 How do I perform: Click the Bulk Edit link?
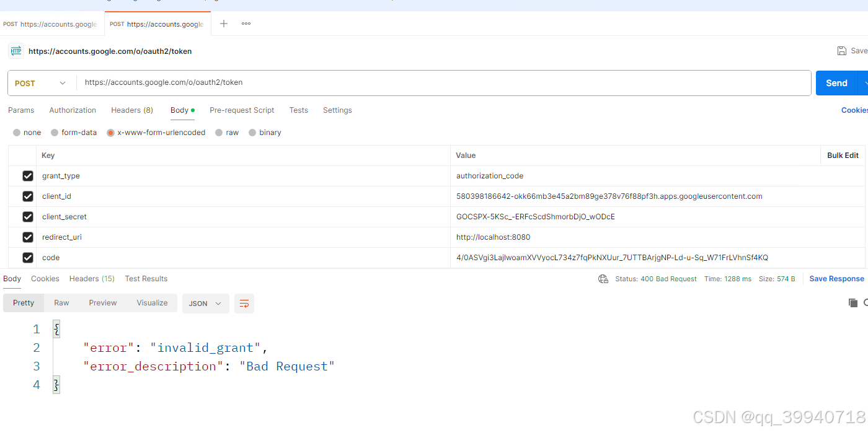pyautogui.click(x=843, y=155)
